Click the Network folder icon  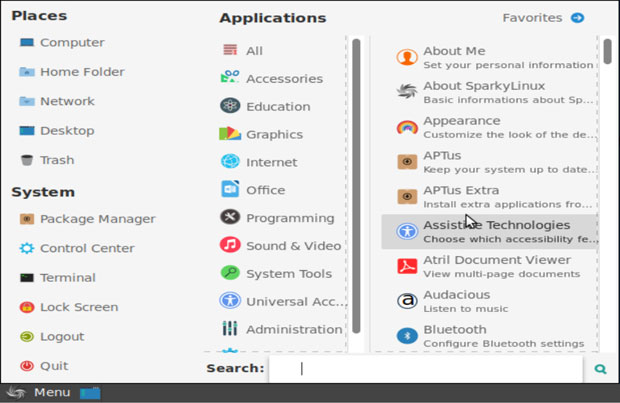click(26, 101)
